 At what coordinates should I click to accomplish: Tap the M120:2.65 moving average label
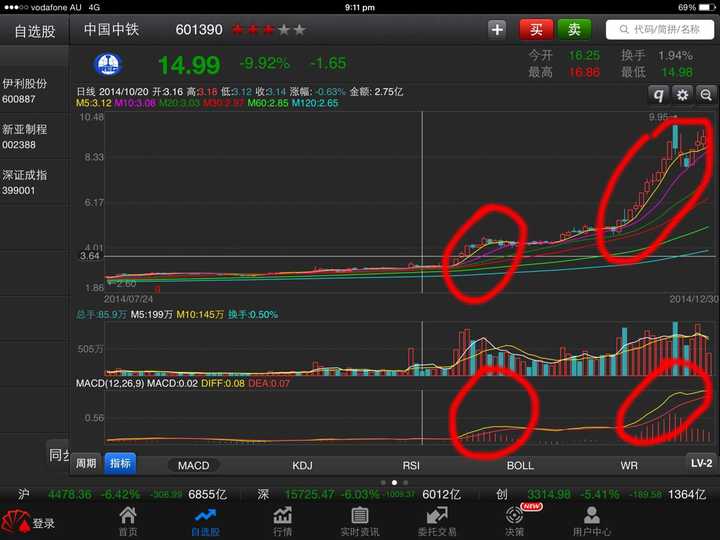pos(315,103)
